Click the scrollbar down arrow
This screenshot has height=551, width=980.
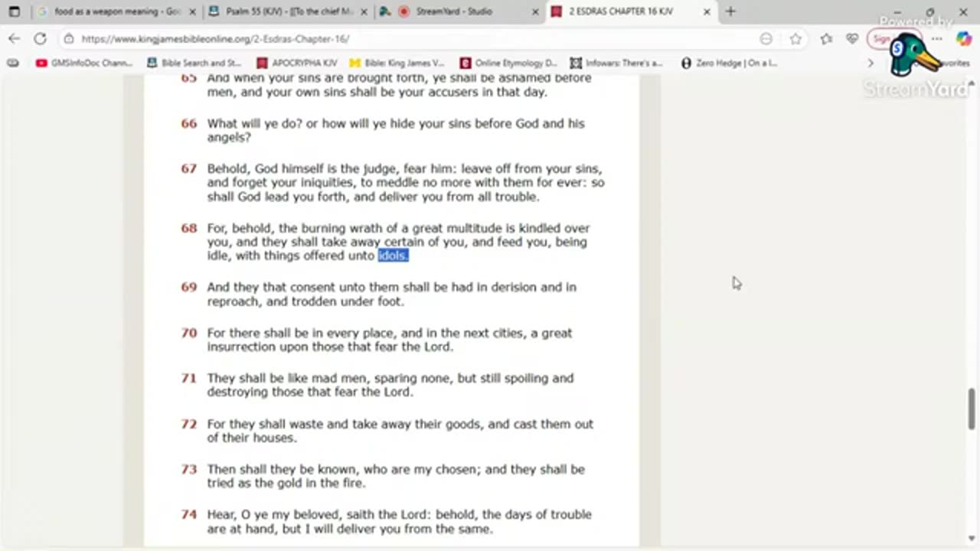[972, 539]
